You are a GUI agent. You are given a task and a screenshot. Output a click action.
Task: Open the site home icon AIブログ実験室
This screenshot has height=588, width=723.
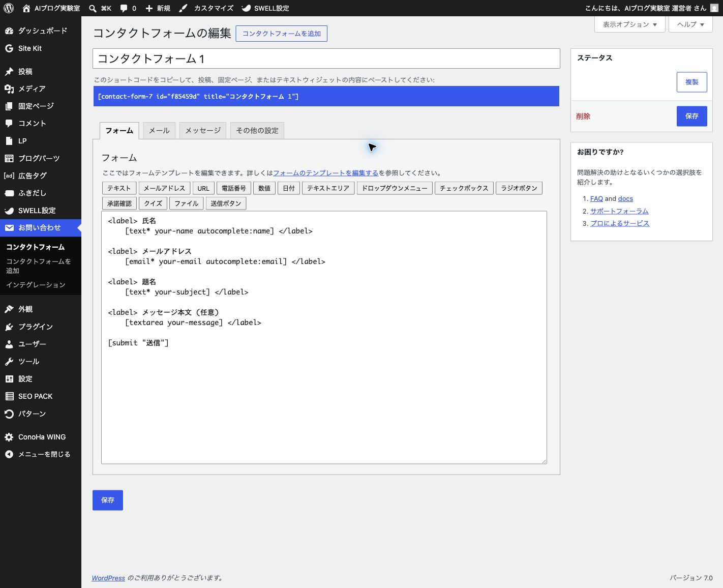[x=26, y=8]
